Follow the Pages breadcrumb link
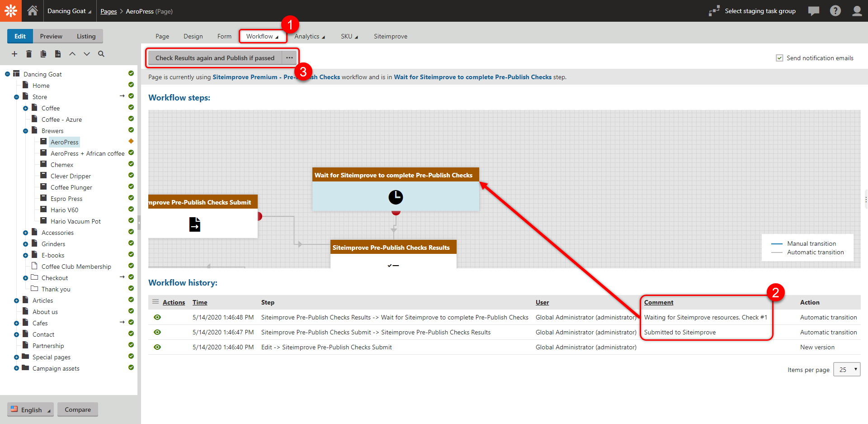The width and height of the screenshot is (868, 424). 108,11
